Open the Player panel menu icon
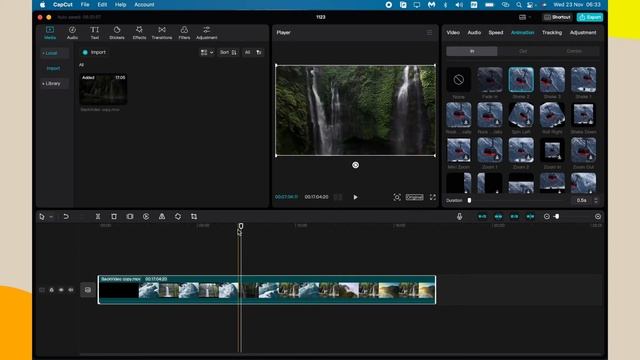Viewport: 640px width, 360px height. pyautogui.click(x=429, y=32)
